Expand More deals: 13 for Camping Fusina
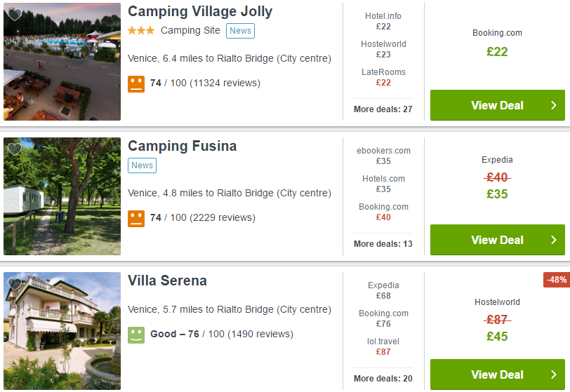The height and width of the screenshot is (392, 570). [x=383, y=244]
